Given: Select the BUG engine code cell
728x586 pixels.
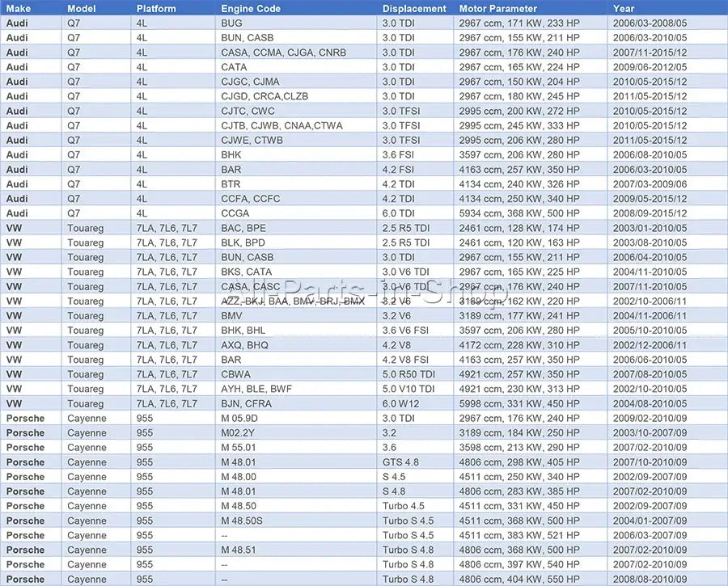Looking at the screenshot, I should (x=231, y=23).
